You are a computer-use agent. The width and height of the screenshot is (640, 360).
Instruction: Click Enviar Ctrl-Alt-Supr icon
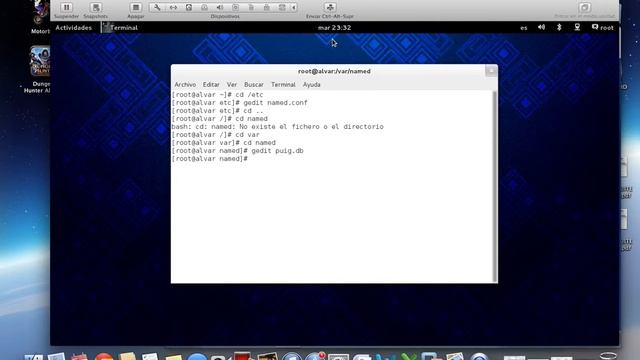pyautogui.click(x=330, y=7)
